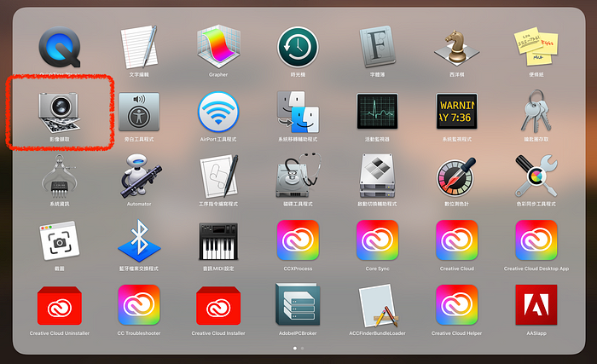Open 旁白工具程式 VoiceOver Utility

tap(139, 112)
